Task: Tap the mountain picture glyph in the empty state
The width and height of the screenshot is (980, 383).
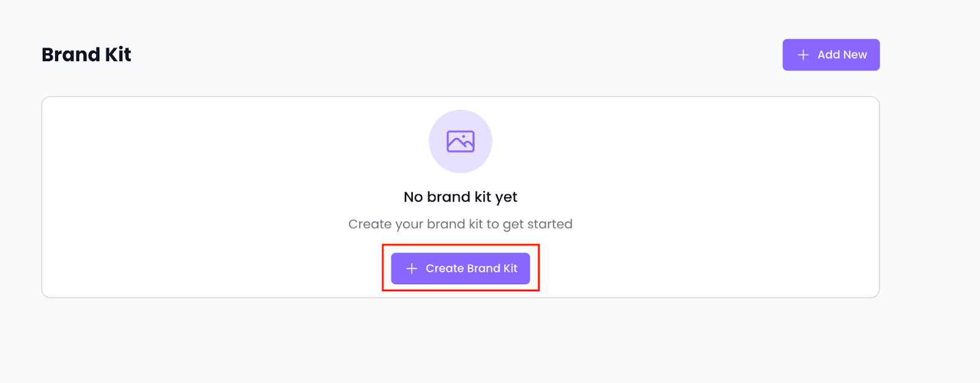Action: (x=461, y=142)
